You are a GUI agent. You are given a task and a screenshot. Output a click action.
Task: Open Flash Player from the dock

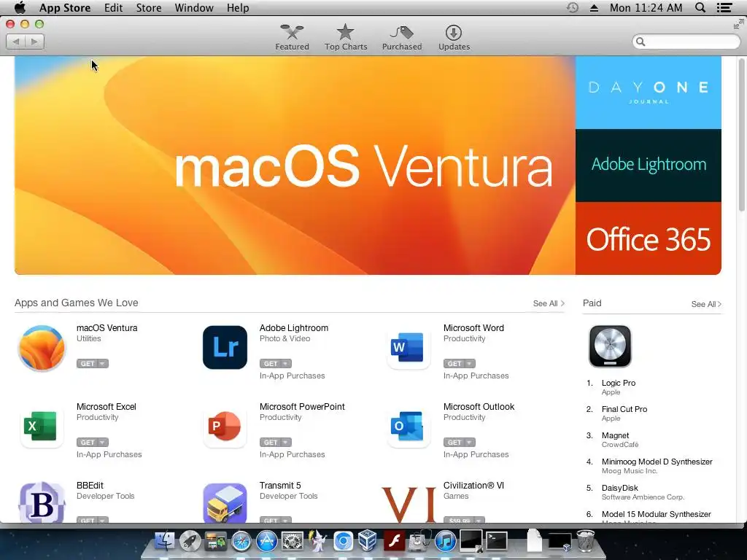click(394, 541)
